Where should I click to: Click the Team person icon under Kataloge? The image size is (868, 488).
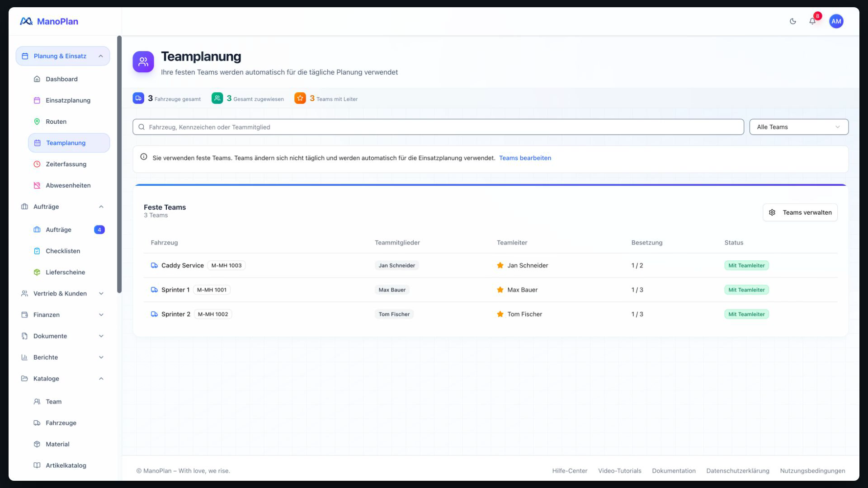[x=37, y=402]
